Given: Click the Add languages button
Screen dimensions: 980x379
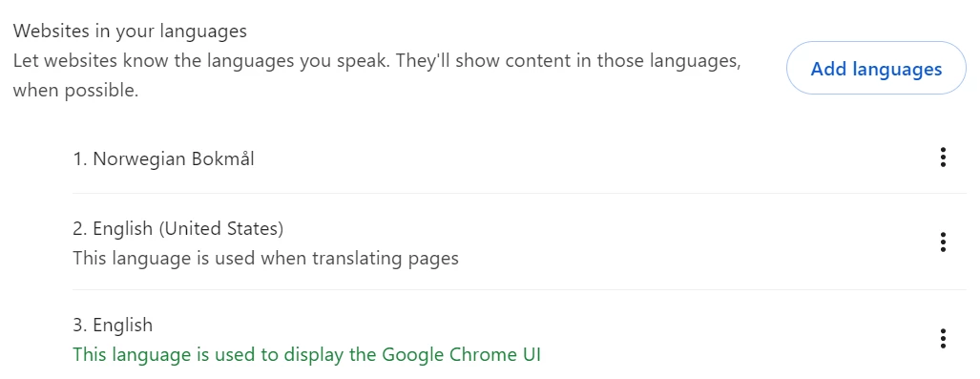Looking at the screenshot, I should coord(876,68).
